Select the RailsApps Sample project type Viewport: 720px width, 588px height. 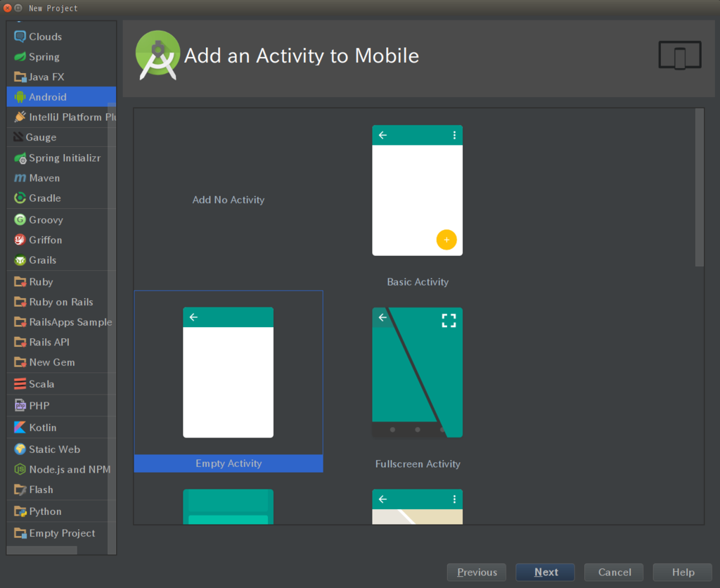click(61, 322)
